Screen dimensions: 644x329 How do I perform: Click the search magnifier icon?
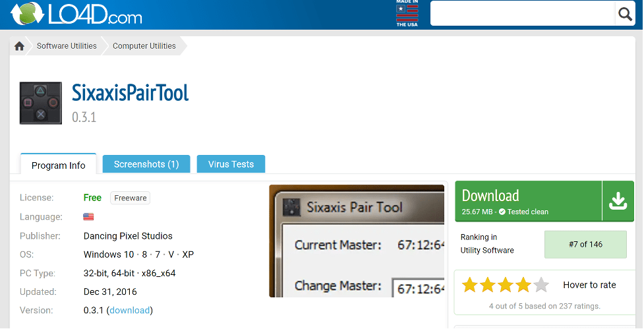click(624, 14)
